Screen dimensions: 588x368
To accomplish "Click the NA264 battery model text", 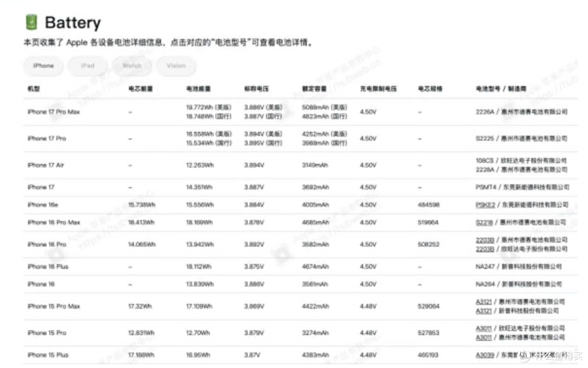I will pos(485,284).
